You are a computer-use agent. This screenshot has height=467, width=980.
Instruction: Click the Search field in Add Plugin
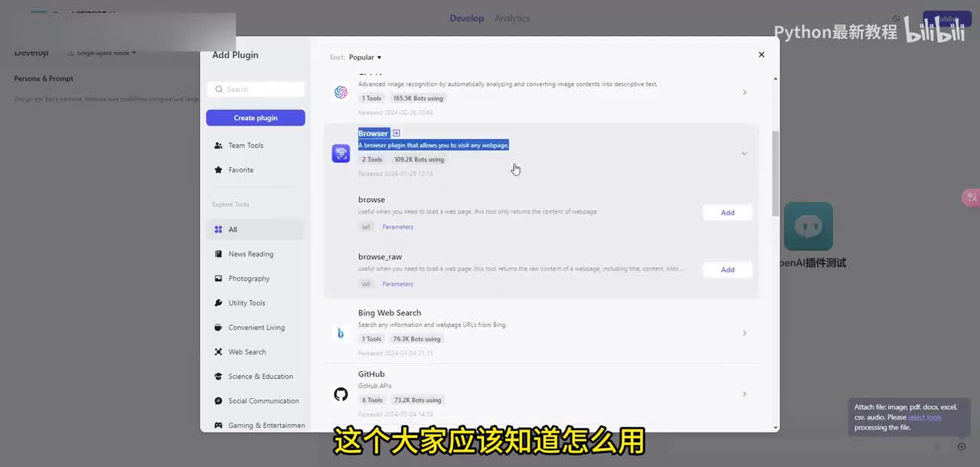click(256, 90)
